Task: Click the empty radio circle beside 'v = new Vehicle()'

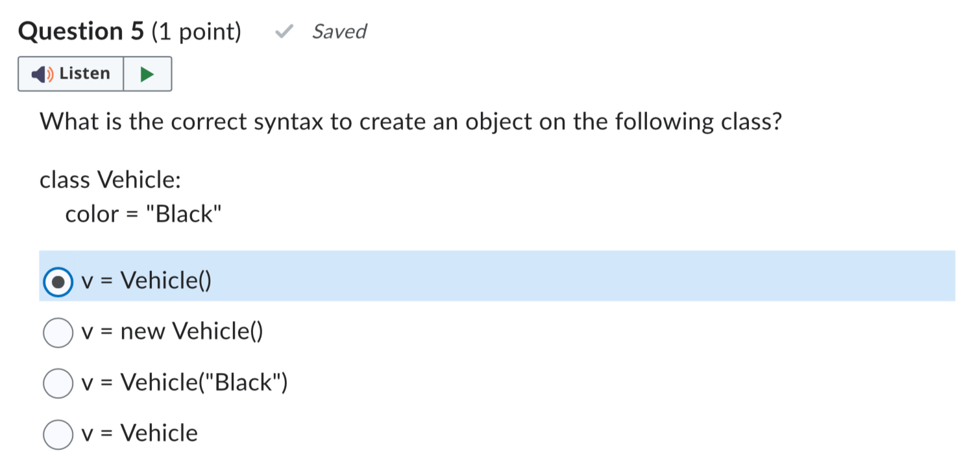Action: point(57,331)
